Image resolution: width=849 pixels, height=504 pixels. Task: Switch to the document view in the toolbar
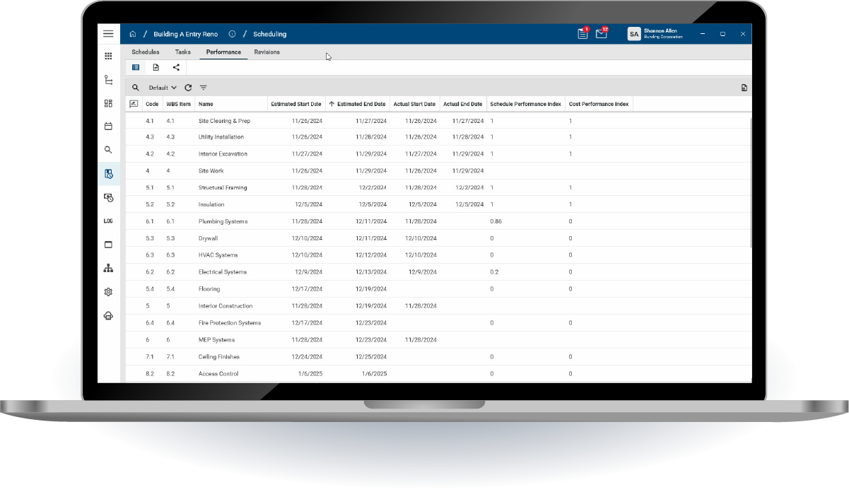[x=156, y=67]
